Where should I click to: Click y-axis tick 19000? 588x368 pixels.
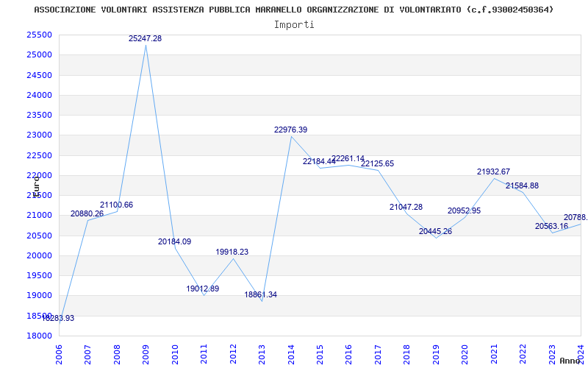click(x=39, y=296)
